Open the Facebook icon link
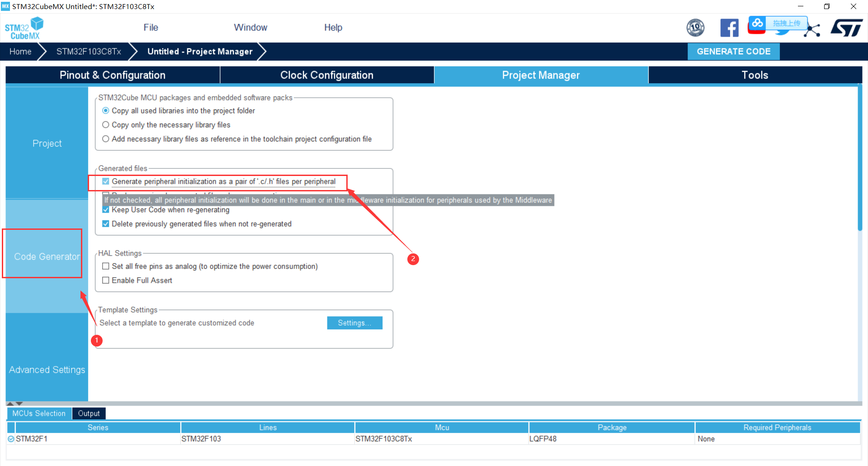The image size is (868, 466). pos(729,28)
